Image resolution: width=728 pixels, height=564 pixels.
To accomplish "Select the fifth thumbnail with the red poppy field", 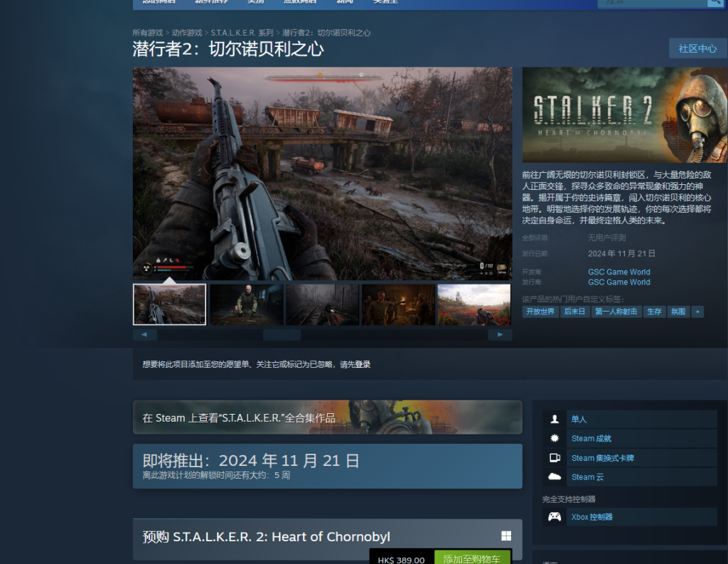I will (474, 304).
